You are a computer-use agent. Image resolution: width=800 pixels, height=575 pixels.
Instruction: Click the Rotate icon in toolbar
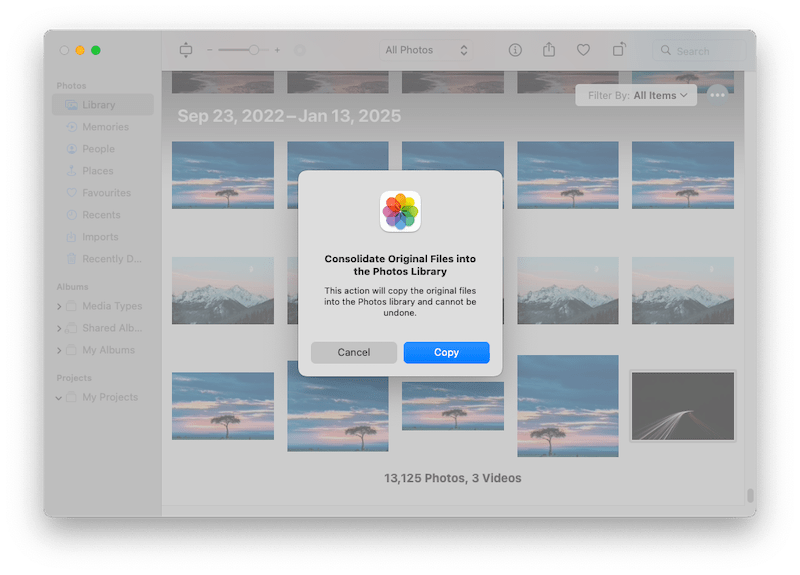click(x=619, y=50)
